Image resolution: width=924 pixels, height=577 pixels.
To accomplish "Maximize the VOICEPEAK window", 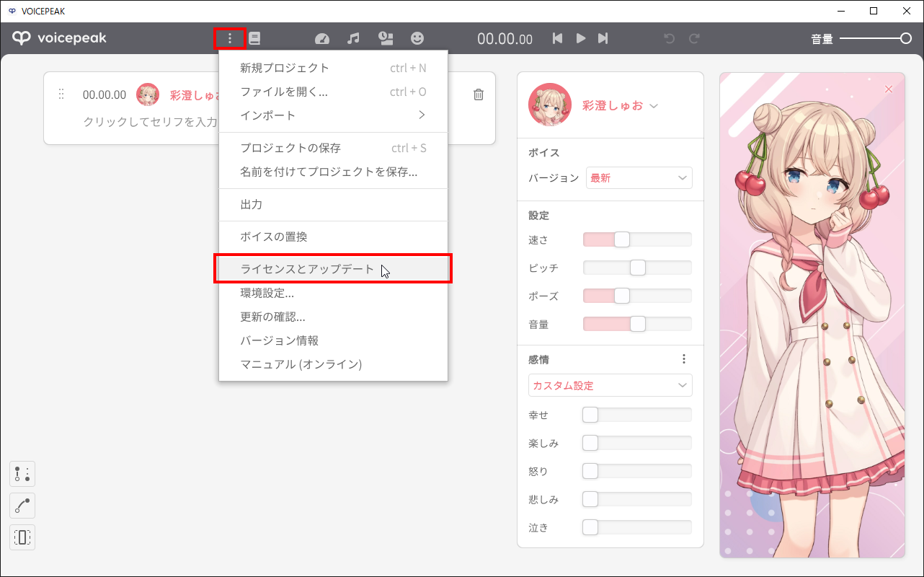I will [x=874, y=11].
